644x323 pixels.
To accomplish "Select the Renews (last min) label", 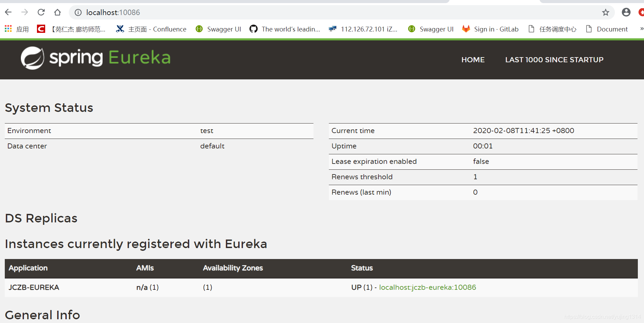I will [x=361, y=192].
